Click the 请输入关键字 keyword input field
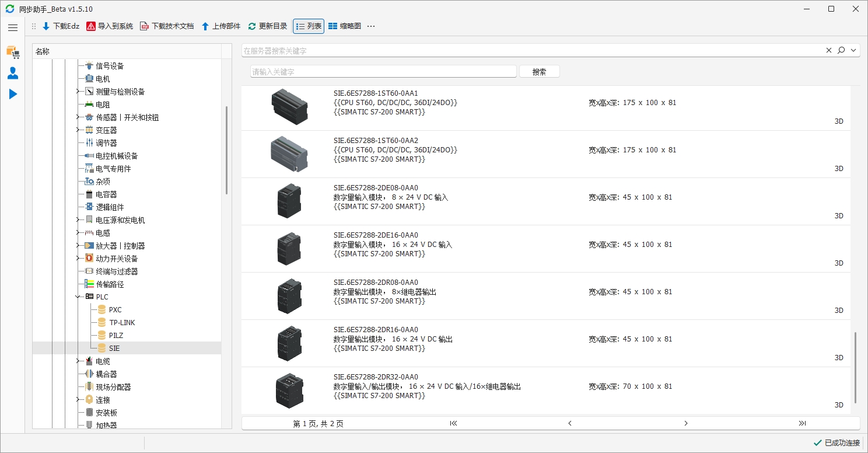Image resolution: width=868 pixels, height=453 pixels. pos(383,72)
